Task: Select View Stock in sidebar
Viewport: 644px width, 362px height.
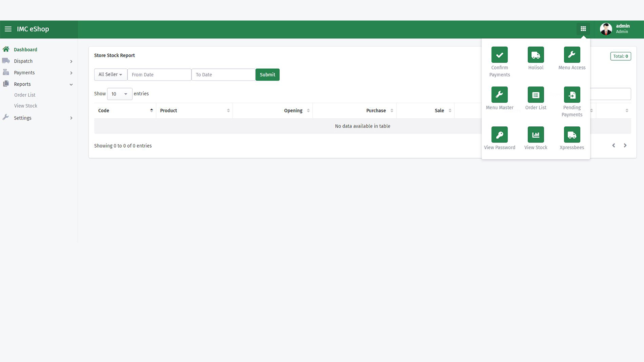Action: click(x=26, y=106)
